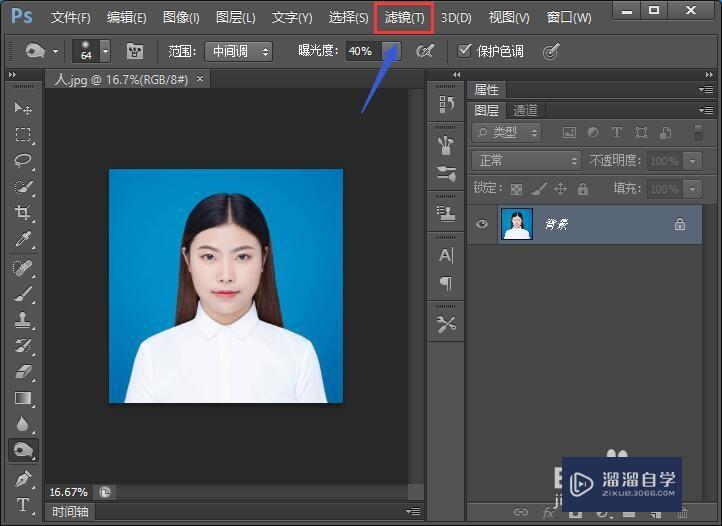Switch to the 属性 tab
Screen dimensions: 722x526
486,89
